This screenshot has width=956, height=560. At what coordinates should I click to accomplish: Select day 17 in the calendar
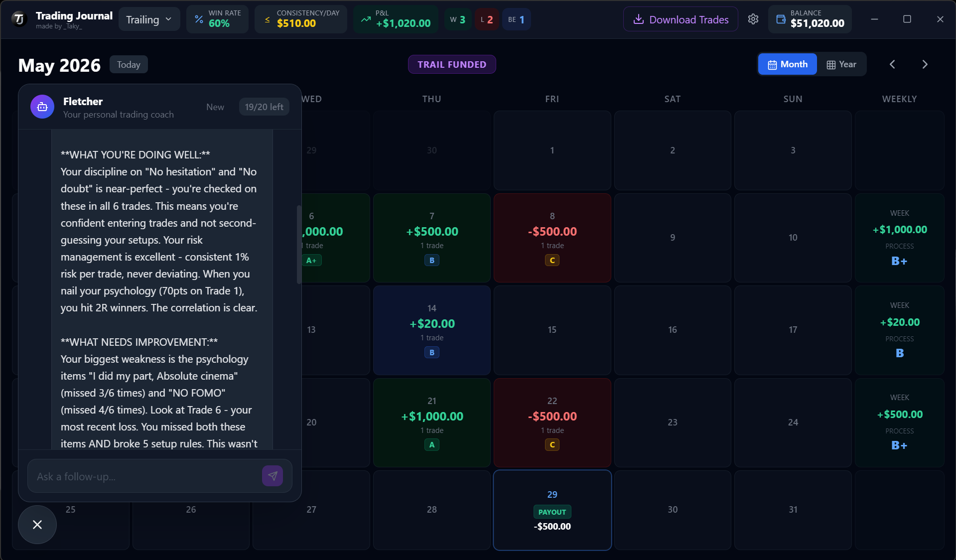tap(793, 330)
